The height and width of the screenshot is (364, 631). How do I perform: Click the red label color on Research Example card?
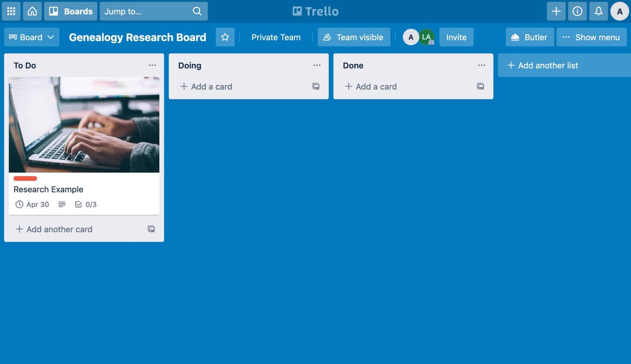point(25,178)
